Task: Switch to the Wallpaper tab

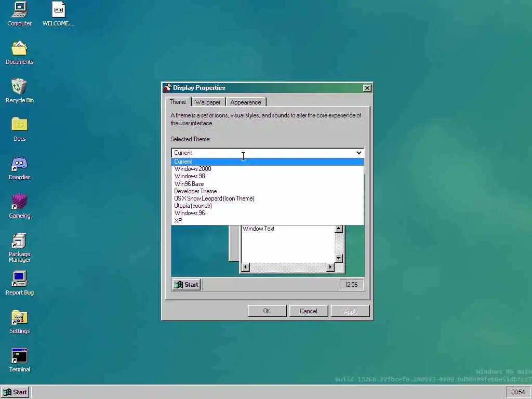Action: (x=208, y=102)
